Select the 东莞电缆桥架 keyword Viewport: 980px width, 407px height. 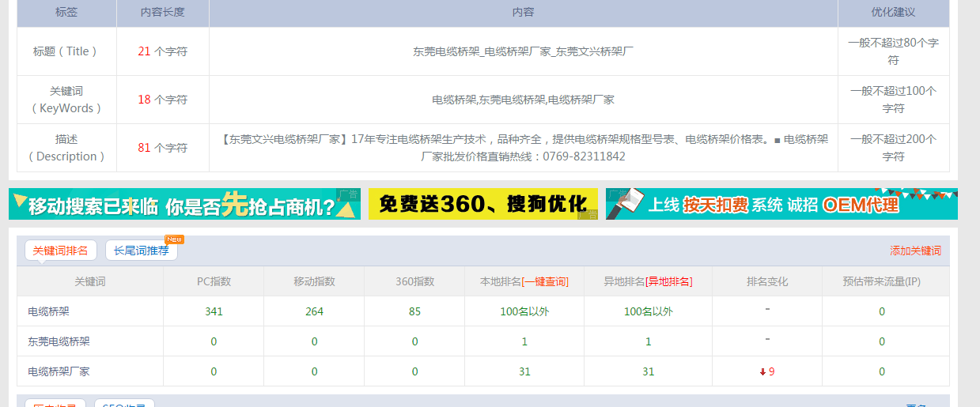pyautogui.click(x=59, y=341)
